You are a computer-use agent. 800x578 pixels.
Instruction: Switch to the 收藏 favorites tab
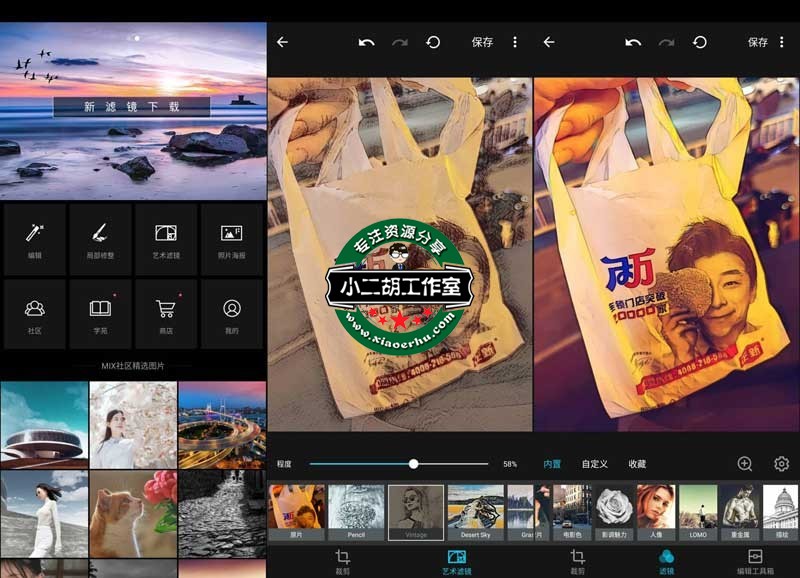pyautogui.click(x=637, y=464)
